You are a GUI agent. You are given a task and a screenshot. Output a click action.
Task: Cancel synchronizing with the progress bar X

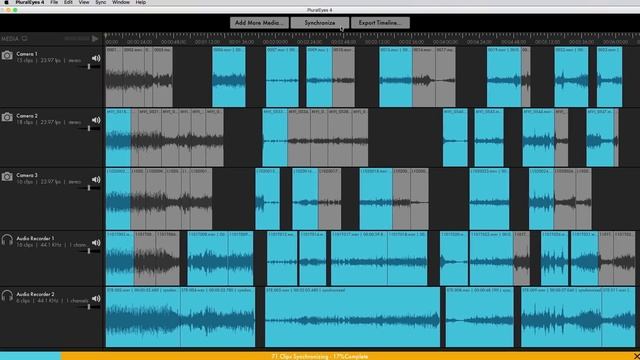click(x=636, y=356)
